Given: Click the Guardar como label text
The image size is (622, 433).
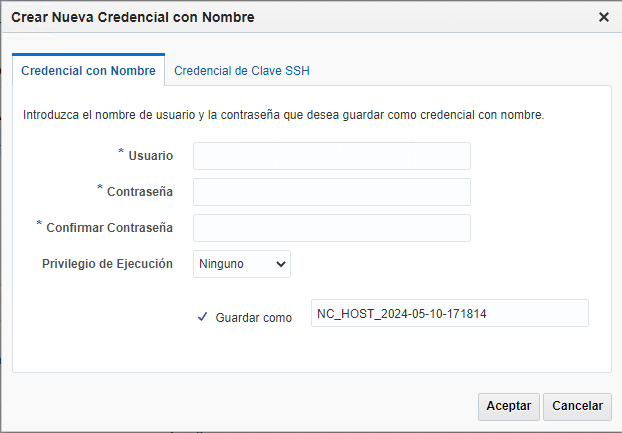Looking at the screenshot, I should pyautogui.click(x=253, y=317).
